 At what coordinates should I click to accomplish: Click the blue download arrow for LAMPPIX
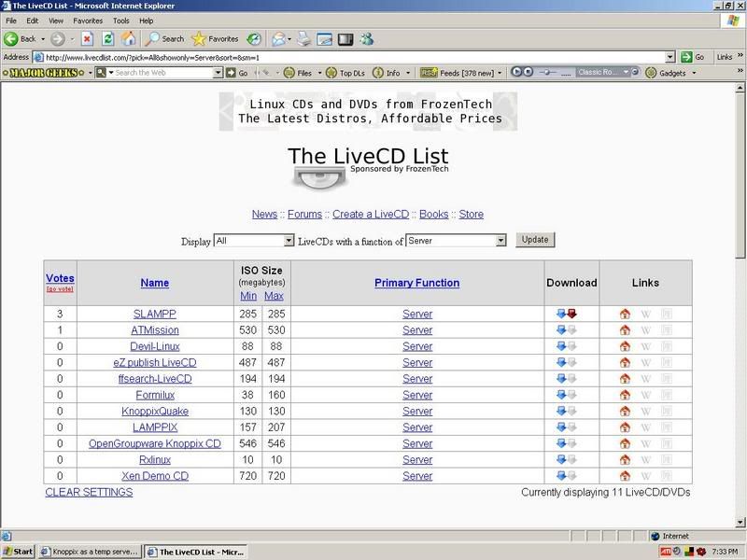561,427
